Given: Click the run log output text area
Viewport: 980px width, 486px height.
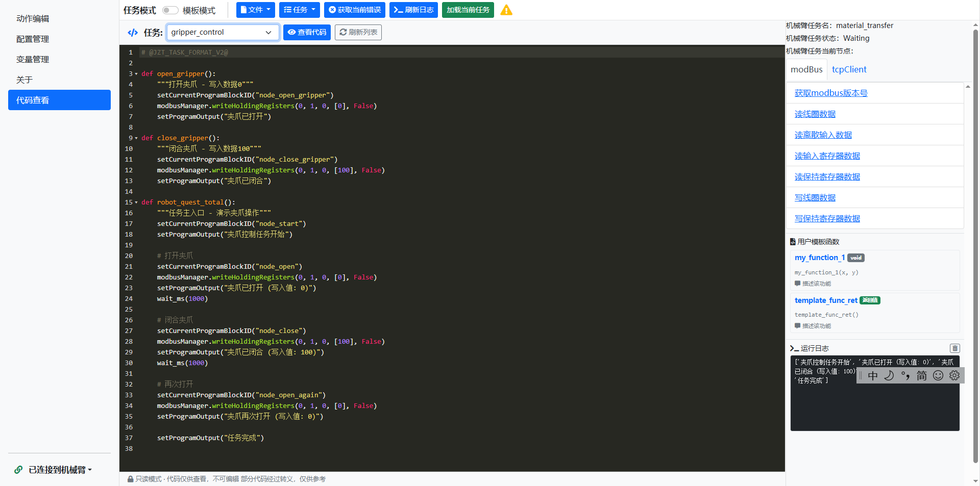Looking at the screenshot, I should [x=875, y=393].
